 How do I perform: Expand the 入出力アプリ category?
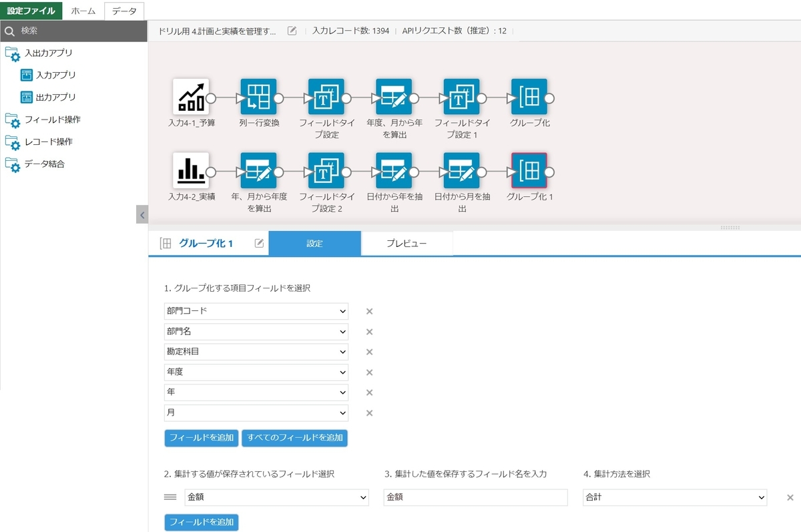coord(39,53)
